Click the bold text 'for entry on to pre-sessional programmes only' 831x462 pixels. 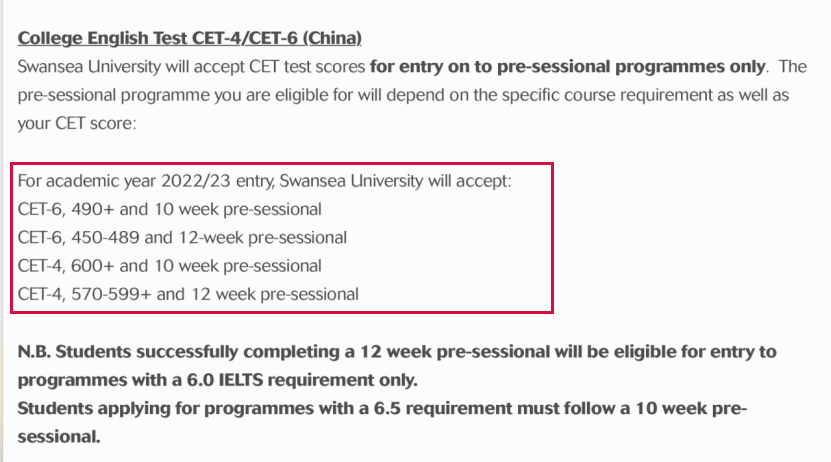coord(568,67)
